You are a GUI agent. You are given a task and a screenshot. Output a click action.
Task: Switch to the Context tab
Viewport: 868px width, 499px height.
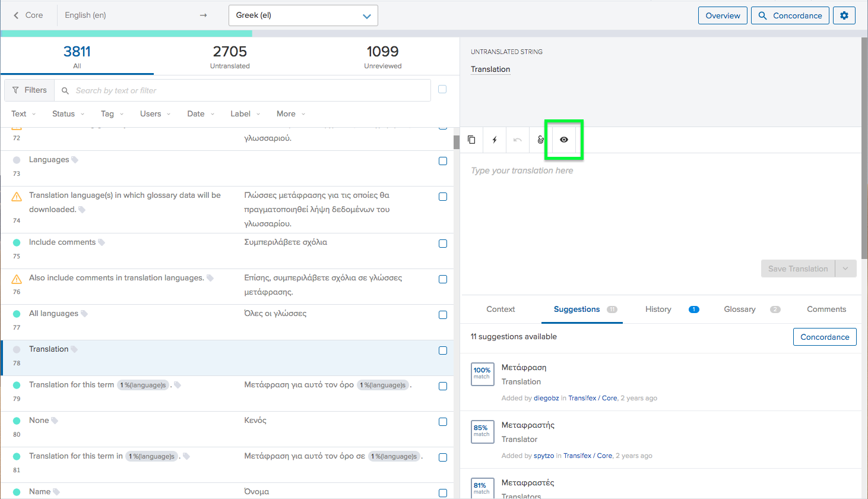(500, 309)
